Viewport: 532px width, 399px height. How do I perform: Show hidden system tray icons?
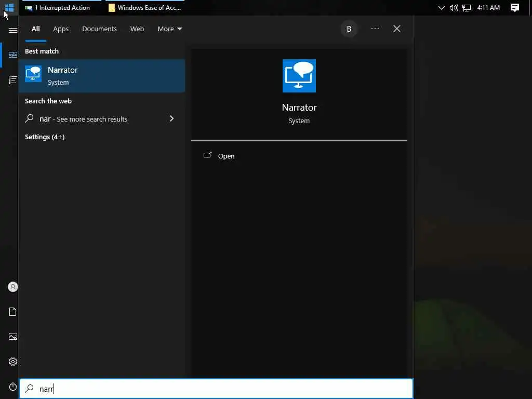(x=441, y=7)
